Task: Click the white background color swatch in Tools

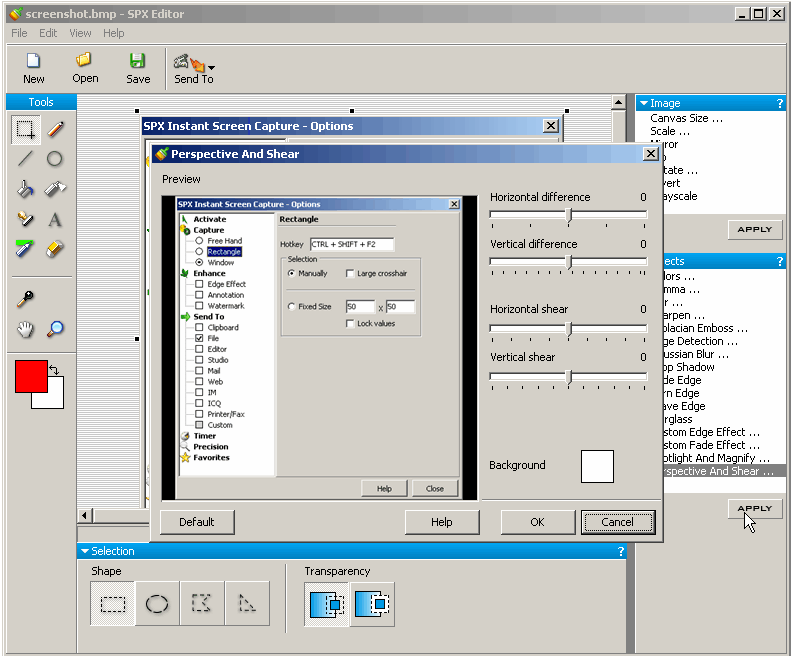Action: (x=55, y=398)
